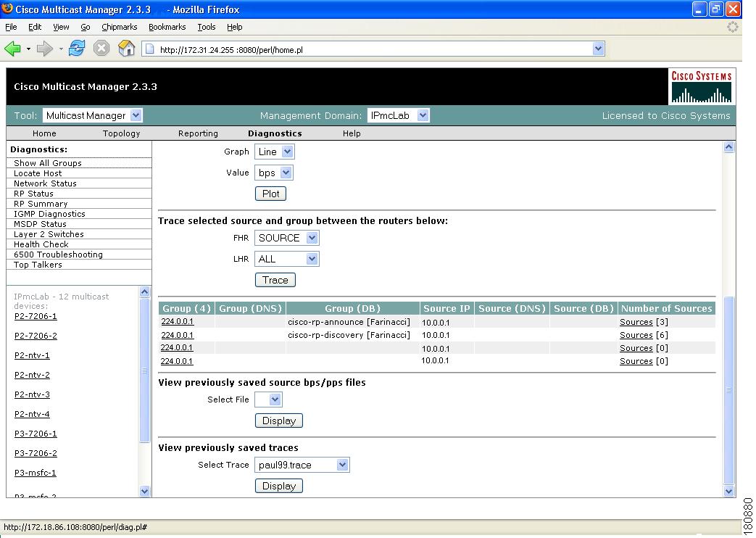Open the IGMP Diagnostics link
Image resolution: width=756 pixels, height=538 pixels.
point(49,214)
